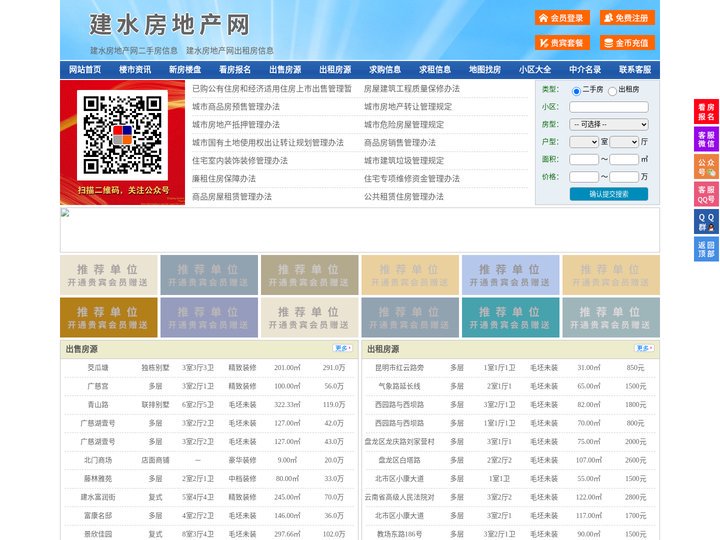This screenshot has height=540, width=720.
Task: Open the 昆明市红云路旁 rental listing
Action: pos(399,368)
